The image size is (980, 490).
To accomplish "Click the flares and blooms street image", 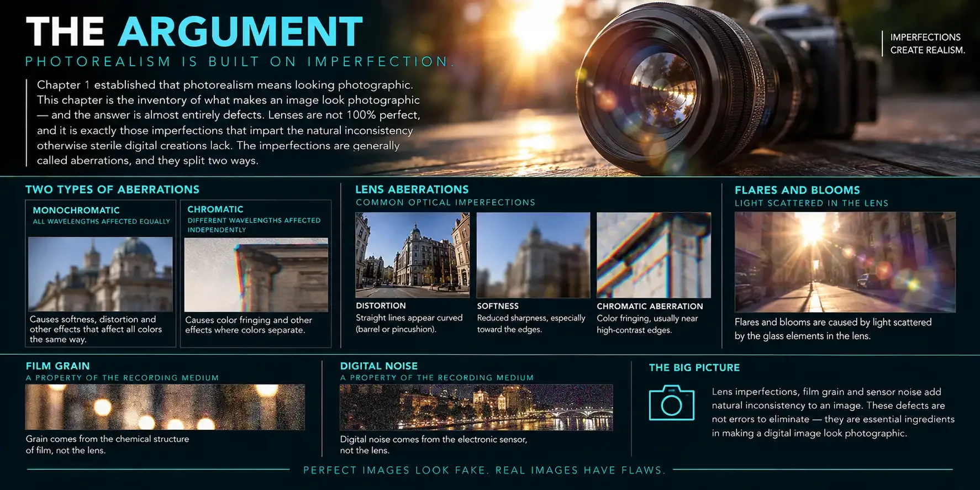I will [x=845, y=262].
